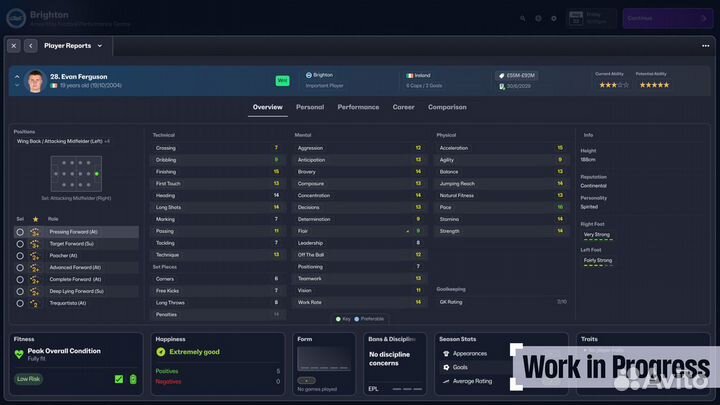Switch to the Personal tab

pos(310,107)
